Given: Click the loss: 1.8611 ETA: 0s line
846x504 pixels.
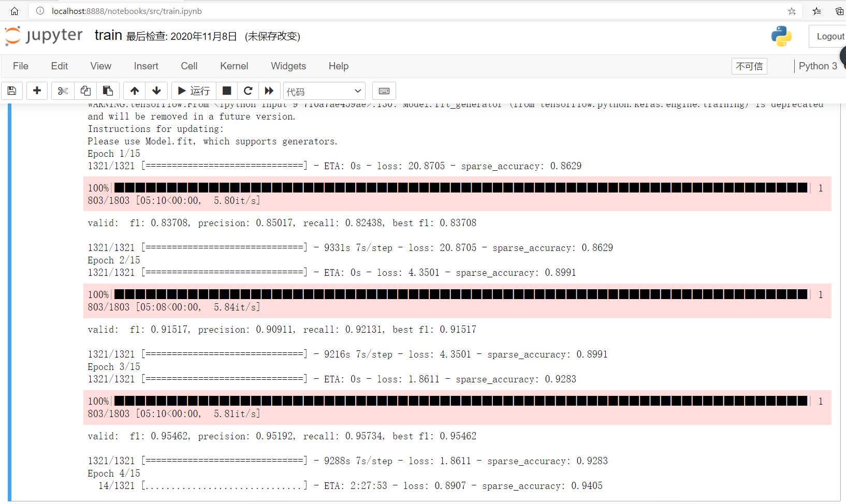Looking at the screenshot, I should click(x=332, y=379).
